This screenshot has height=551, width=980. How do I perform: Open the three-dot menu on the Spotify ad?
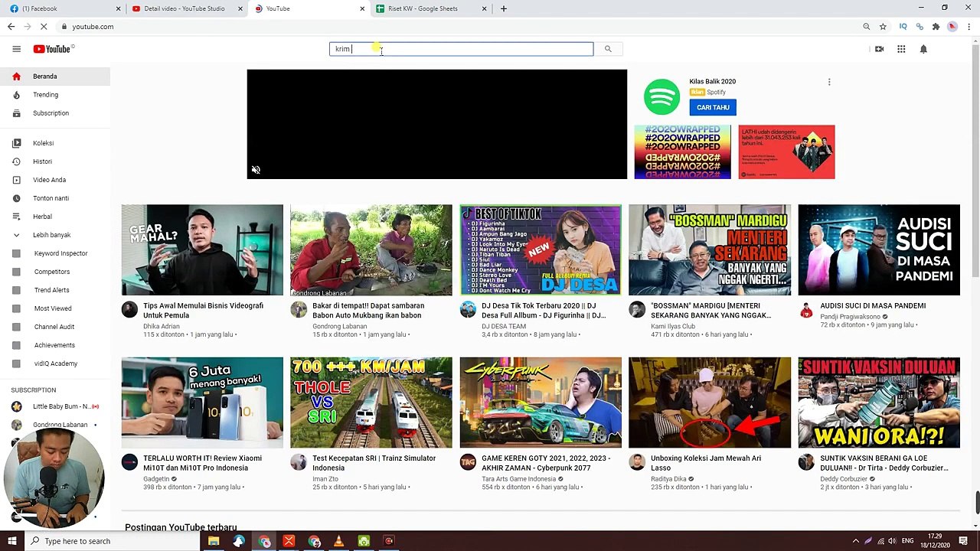coord(829,82)
